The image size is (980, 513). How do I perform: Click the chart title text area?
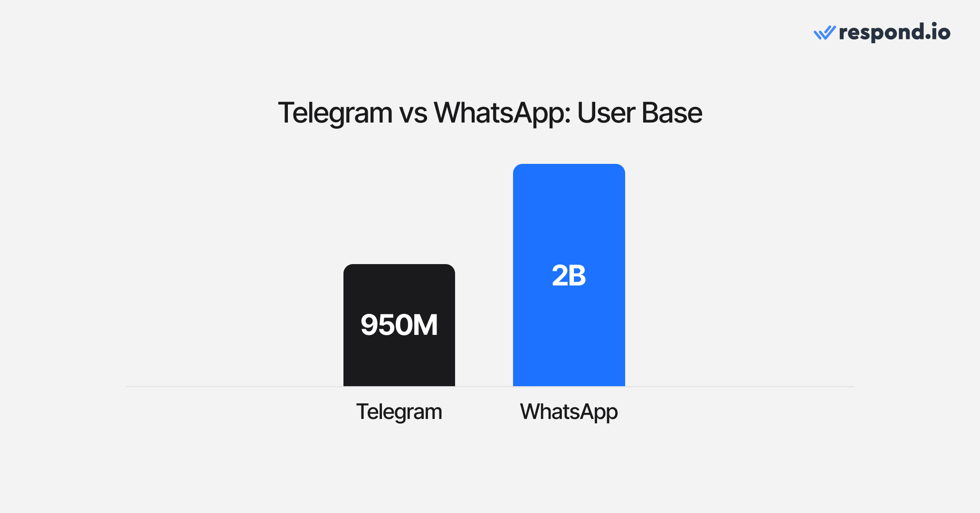pos(490,104)
